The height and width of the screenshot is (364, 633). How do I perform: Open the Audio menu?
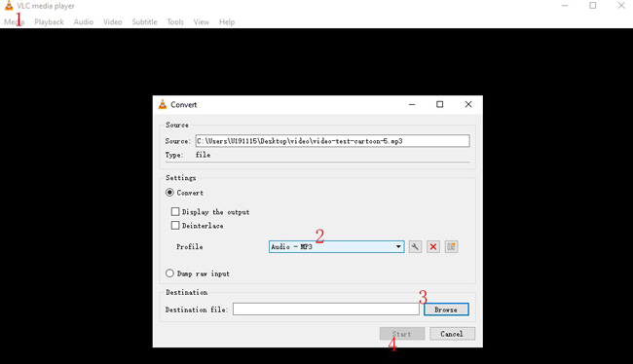pos(84,21)
